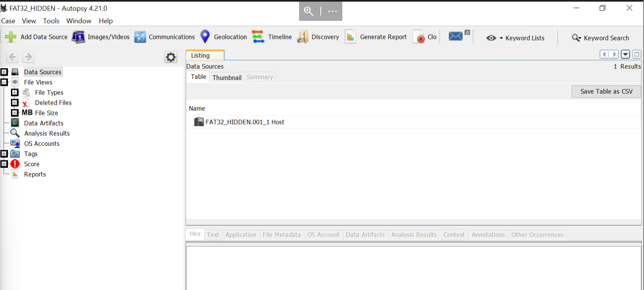Open the envelope notifications icon

pos(456,36)
